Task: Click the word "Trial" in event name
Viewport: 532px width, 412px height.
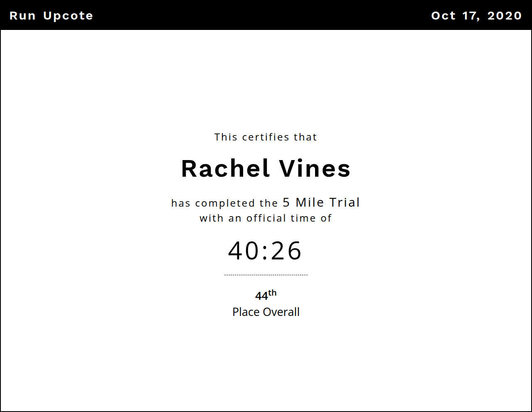Action: pos(345,202)
